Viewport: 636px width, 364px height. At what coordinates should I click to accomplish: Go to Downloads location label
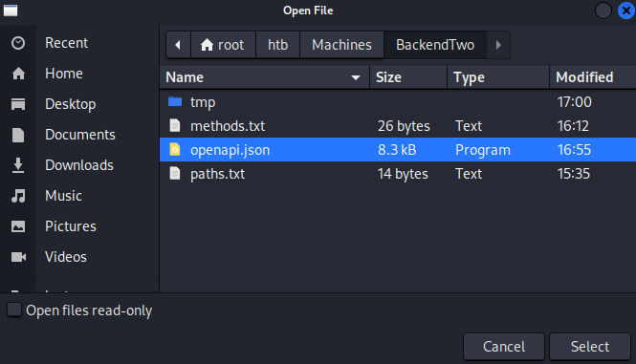pos(79,165)
